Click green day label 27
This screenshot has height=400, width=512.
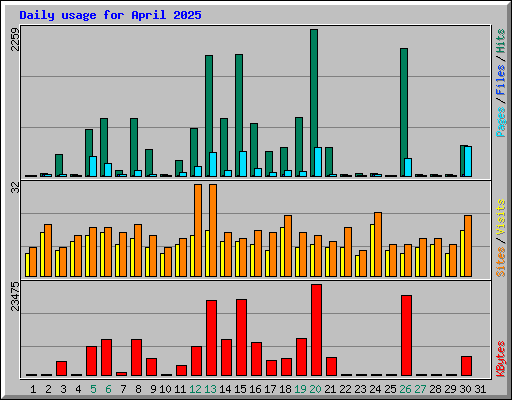(x=420, y=389)
